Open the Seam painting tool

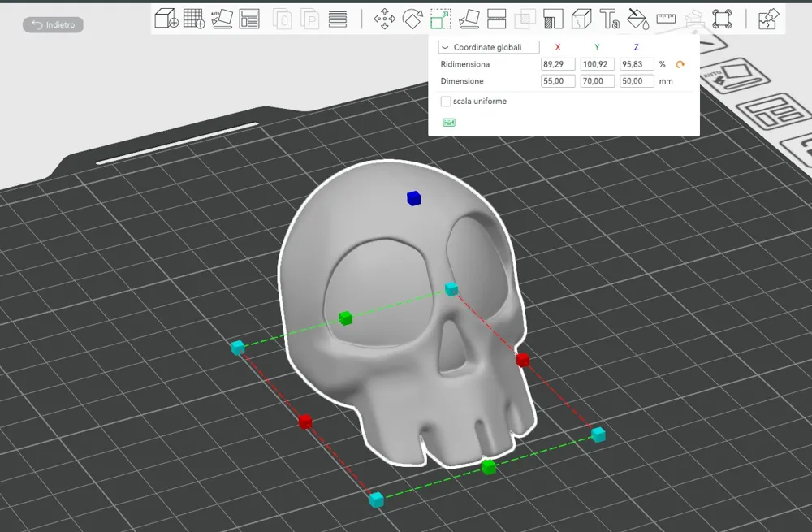click(x=581, y=19)
